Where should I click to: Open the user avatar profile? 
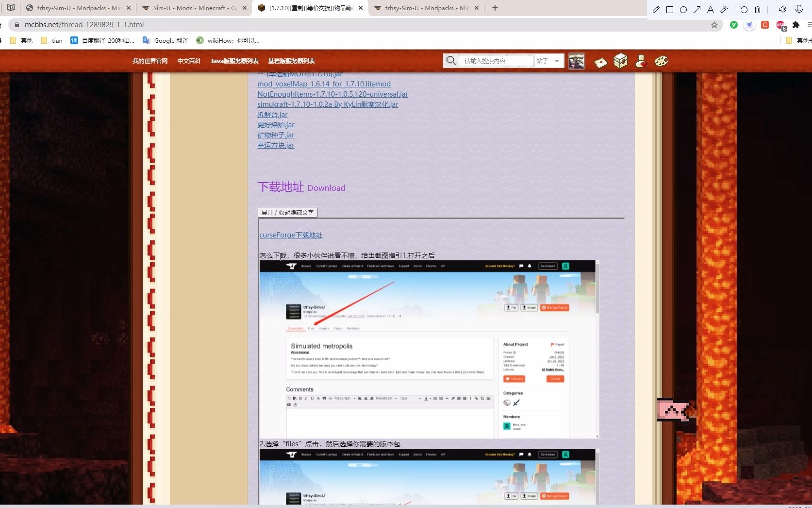click(577, 61)
